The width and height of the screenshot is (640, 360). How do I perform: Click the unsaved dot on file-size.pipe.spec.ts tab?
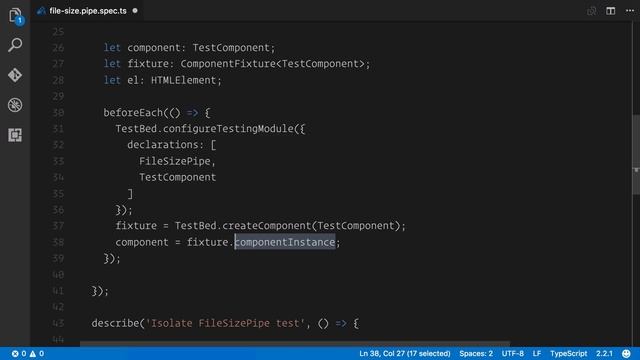135,11
